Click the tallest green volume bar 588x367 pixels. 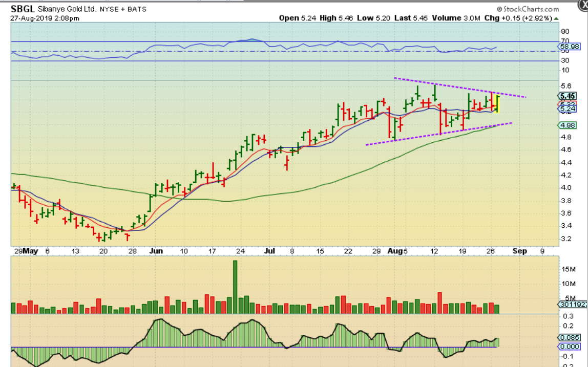(x=235, y=287)
